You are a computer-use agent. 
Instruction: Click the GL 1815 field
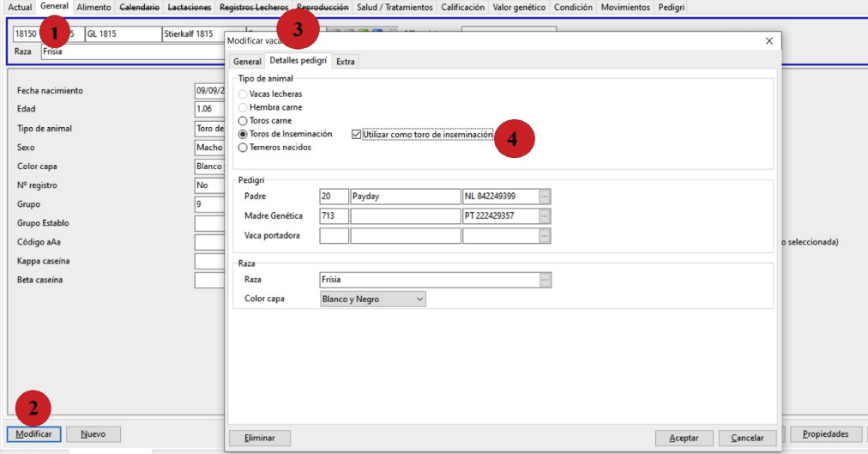click(x=124, y=33)
